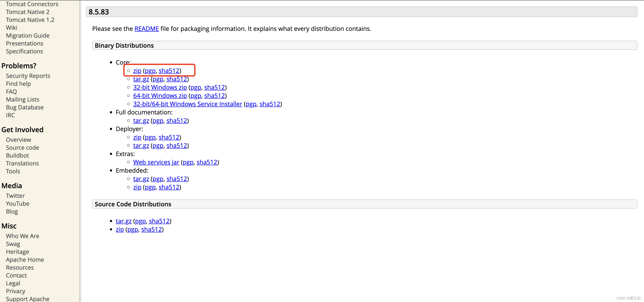
Task: Download the Core zip distribution
Action: [x=137, y=71]
